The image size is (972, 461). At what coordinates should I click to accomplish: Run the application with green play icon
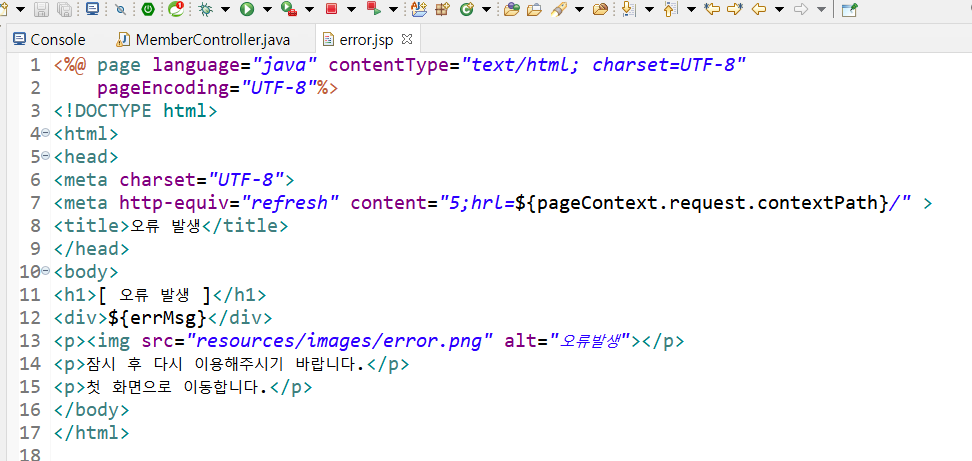(247, 9)
